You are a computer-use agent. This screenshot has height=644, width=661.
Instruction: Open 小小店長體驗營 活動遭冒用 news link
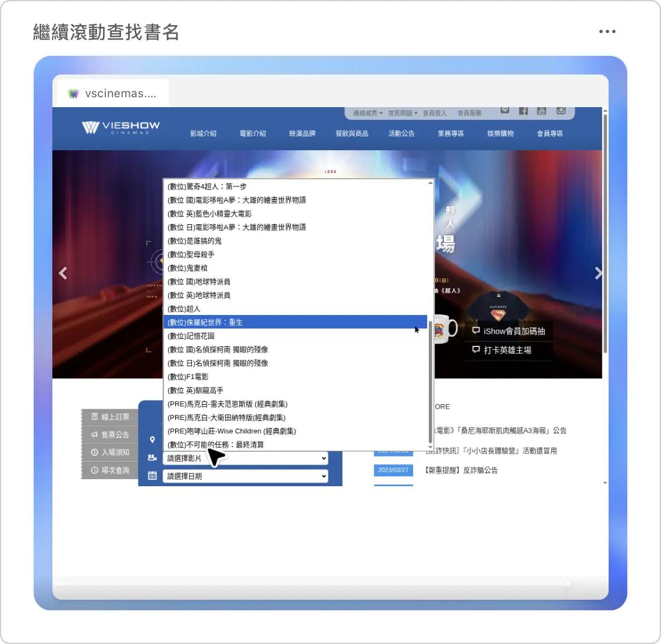pos(492,451)
